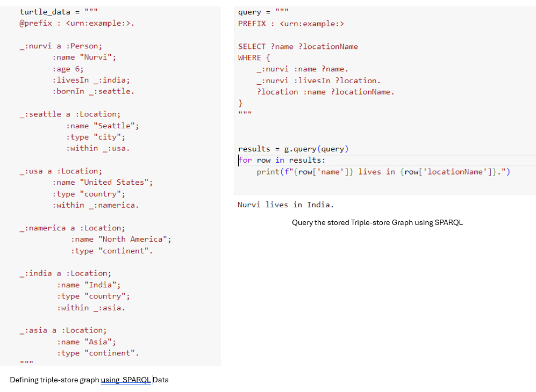Screen dimensions: 536x392
Task: Click '_:nurvi :name ?name.' query line
Action: coord(303,69)
